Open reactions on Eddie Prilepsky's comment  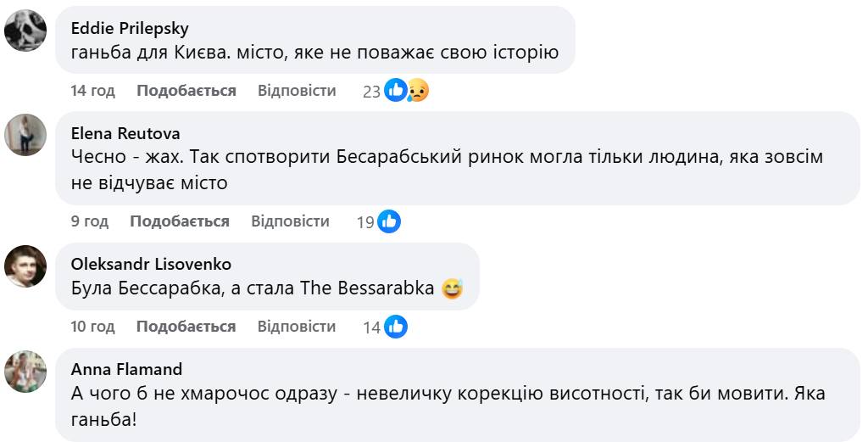pyautogui.click(x=407, y=90)
